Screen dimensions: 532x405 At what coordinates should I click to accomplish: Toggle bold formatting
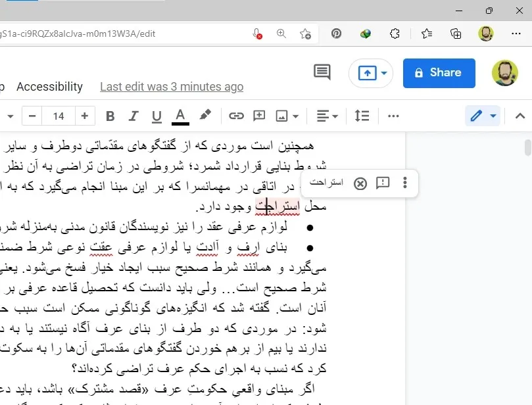(x=110, y=116)
